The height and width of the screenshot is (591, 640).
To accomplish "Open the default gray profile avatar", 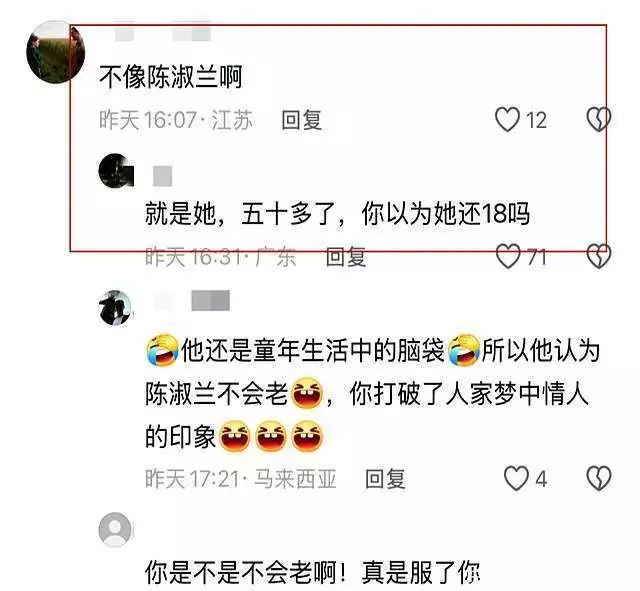I will (116, 529).
